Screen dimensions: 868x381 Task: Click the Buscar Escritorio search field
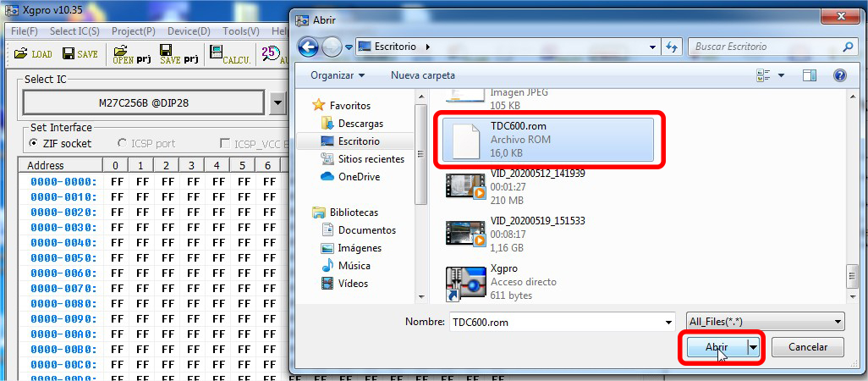(765, 47)
